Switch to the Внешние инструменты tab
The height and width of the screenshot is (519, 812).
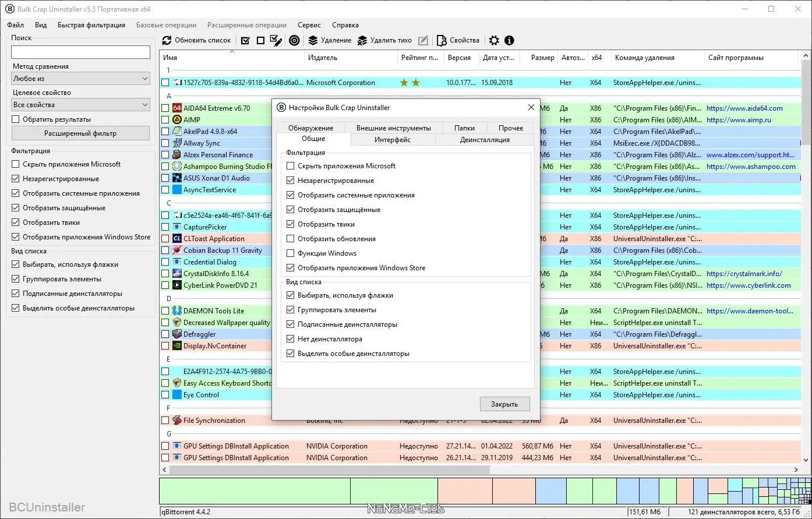coord(394,128)
